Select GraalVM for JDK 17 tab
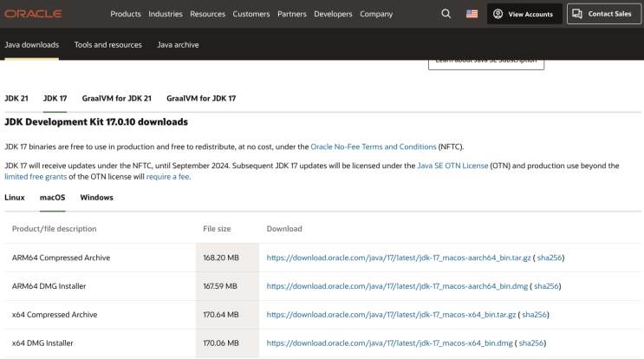Screen dimensions: 644x359 click(201, 98)
